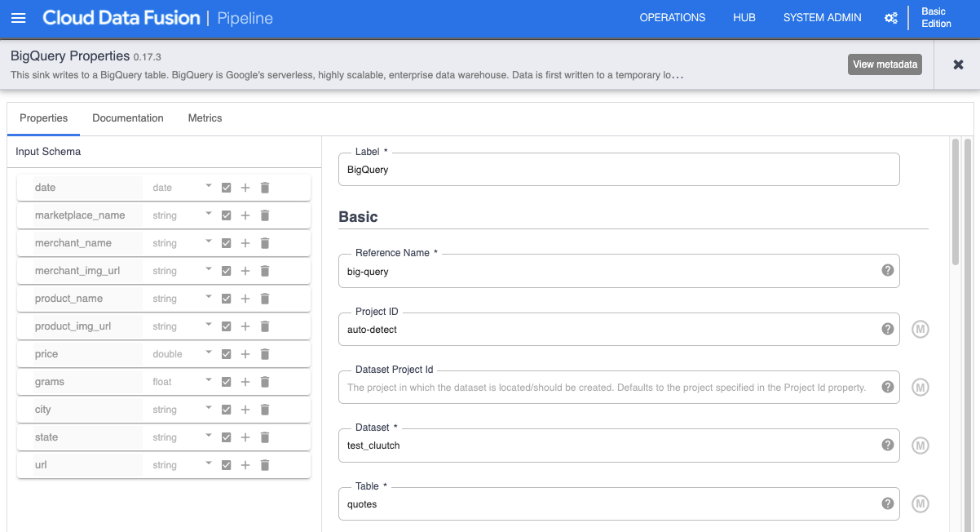Close the BigQuery Properties panel
980x532 pixels.
[959, 64]
